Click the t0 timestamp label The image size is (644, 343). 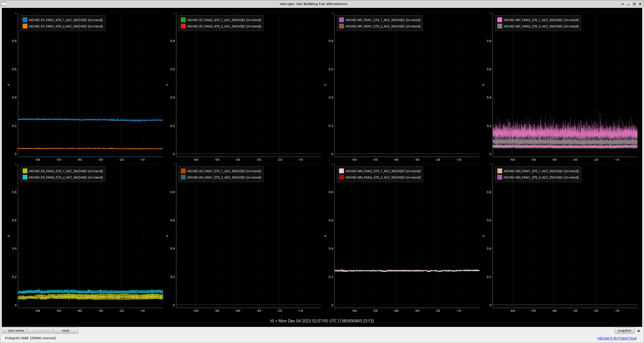click(322, 321)
